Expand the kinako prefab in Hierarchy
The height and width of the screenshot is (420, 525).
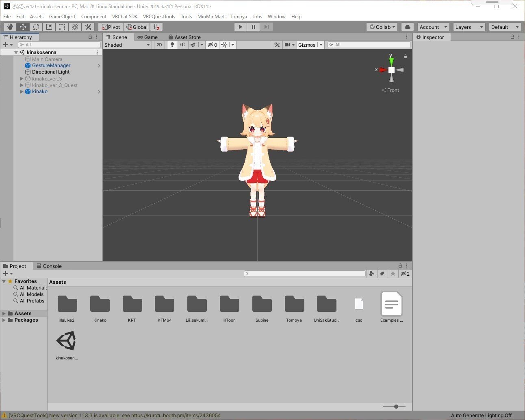[x=22, y=91]
